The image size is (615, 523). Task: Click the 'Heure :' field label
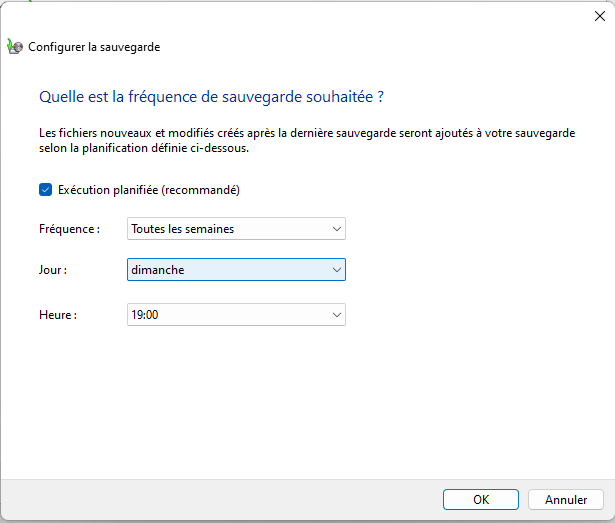point(58,314)
